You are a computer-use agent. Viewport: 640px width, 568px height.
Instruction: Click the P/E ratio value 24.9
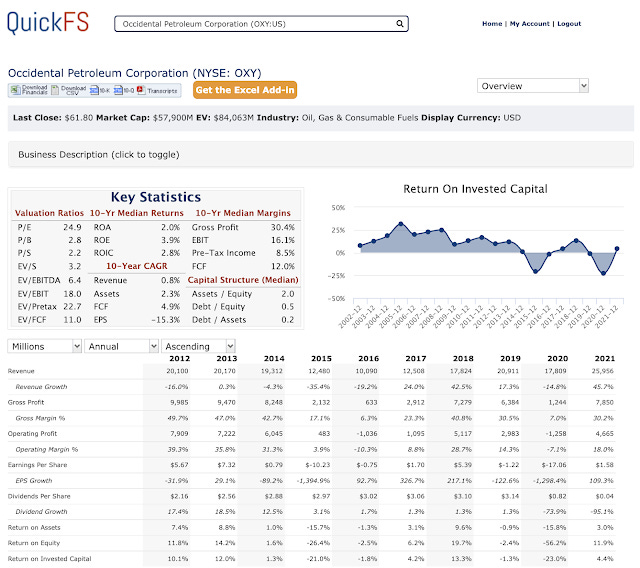point(72,227)
